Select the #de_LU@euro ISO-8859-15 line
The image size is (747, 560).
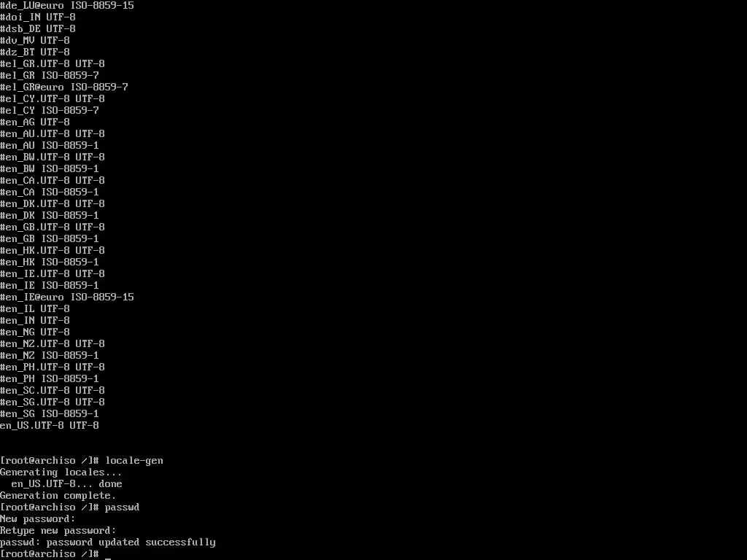[x=67, y=5]
